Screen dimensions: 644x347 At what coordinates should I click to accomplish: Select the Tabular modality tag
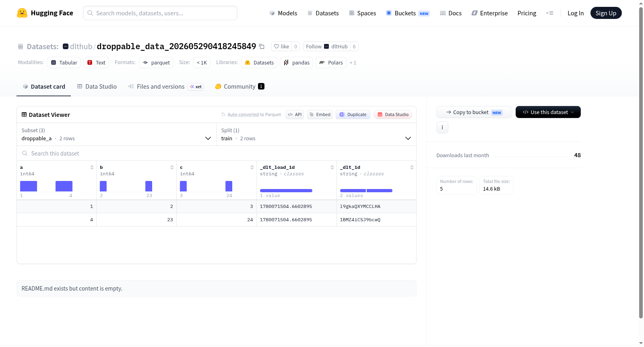coord(64,62)
